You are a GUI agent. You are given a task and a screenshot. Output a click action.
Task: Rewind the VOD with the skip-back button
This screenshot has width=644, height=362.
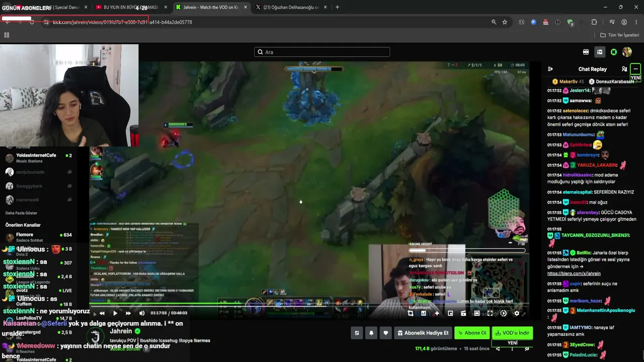click(x=102, y=313)
